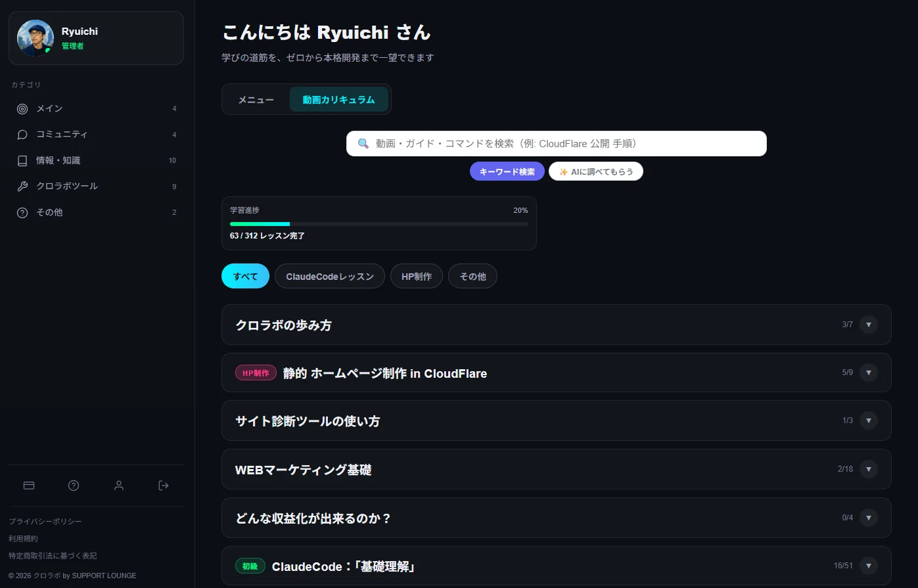Click the book icon beside 情報・知識
Viewport: 918px width, 588px height.
22,160
